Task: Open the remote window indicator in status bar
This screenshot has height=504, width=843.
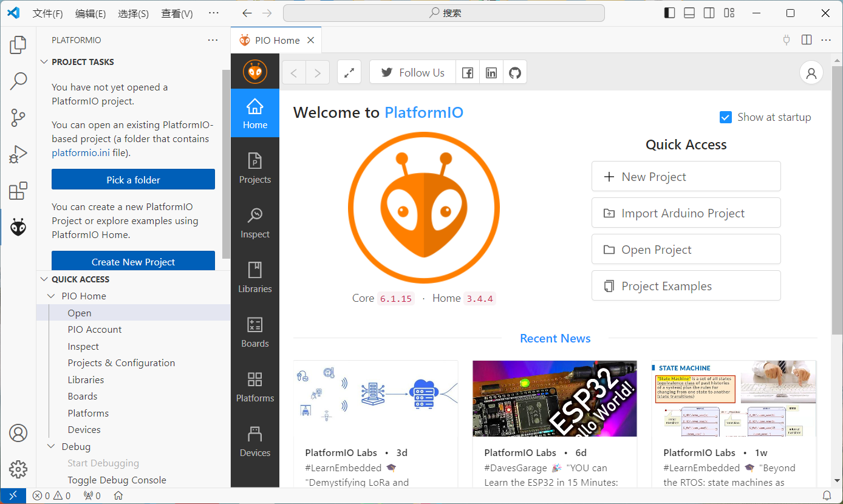Action: coord(13,495)
